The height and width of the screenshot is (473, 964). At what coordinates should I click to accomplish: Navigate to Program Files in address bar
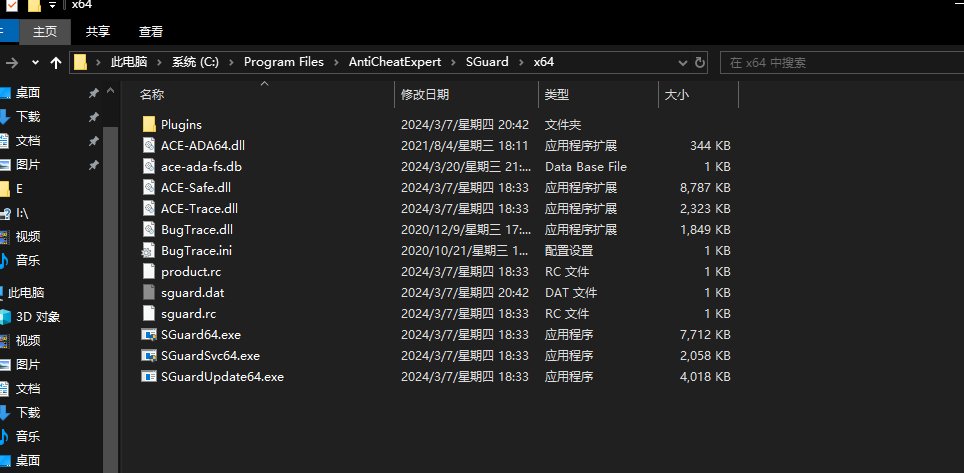(x=283, y=62)
